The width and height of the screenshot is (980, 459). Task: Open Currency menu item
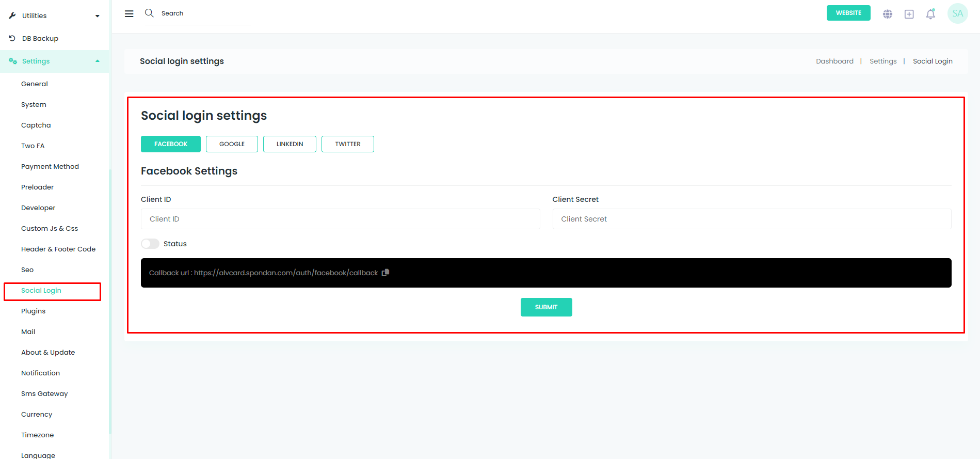pyautogui.click(x=37, y=414)
